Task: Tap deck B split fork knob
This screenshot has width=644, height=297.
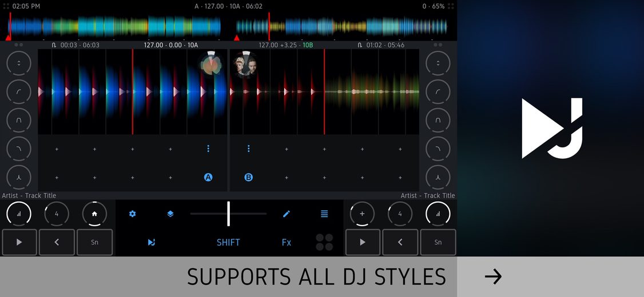Action: tap(438, 177)
